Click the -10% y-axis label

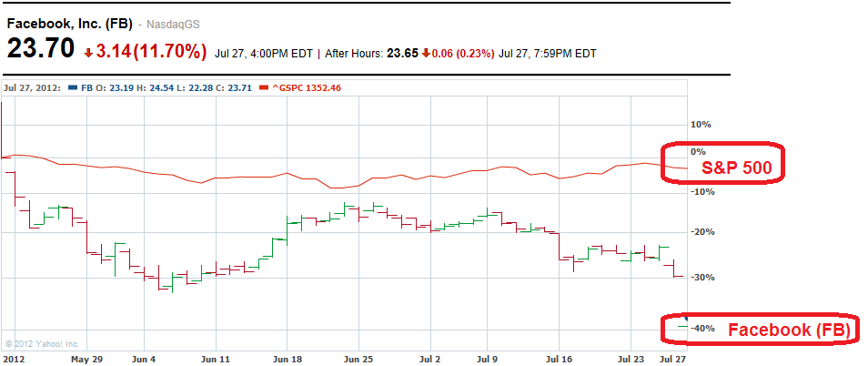[701, 192]
